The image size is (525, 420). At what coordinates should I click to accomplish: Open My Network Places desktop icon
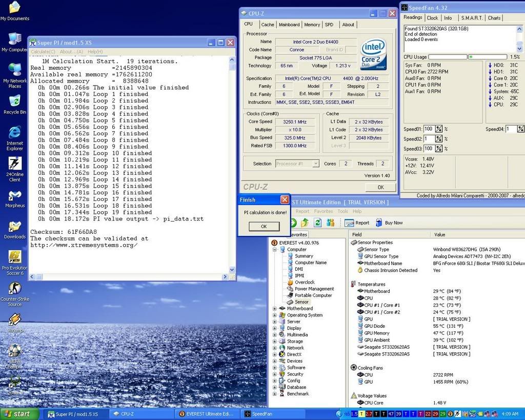[15, 75]
